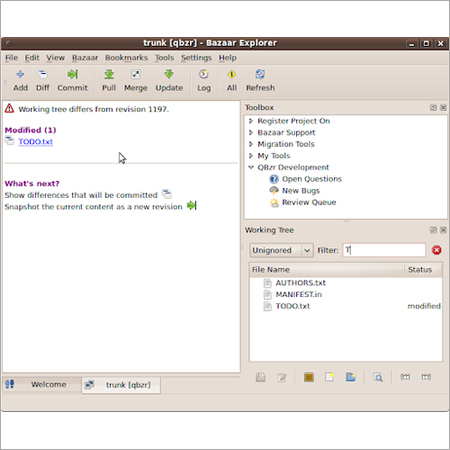Click the Add toolbar button
The image size is (450, 450).
[20, 80]
